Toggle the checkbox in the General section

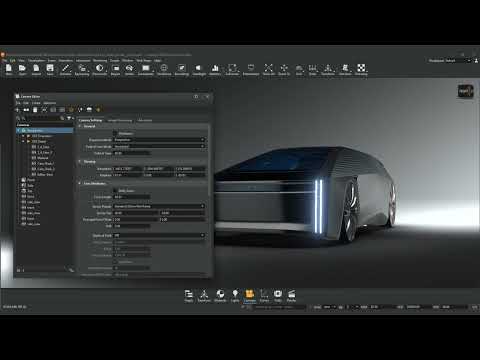click(115, 133)
